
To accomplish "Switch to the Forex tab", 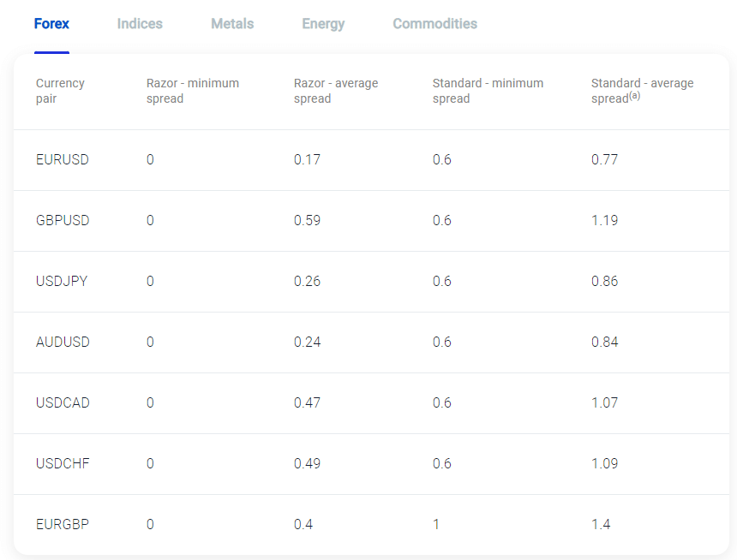I will click(x=51, y=23).
